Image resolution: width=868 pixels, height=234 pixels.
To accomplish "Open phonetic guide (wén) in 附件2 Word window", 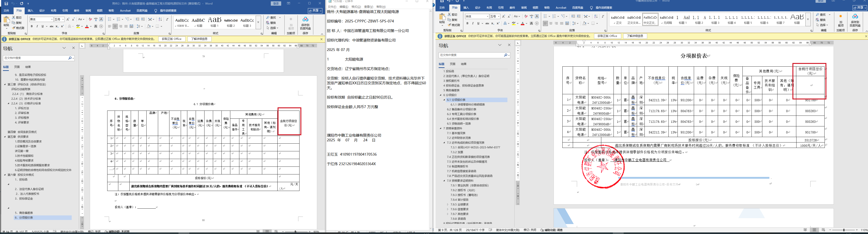I will click(96, 19).
